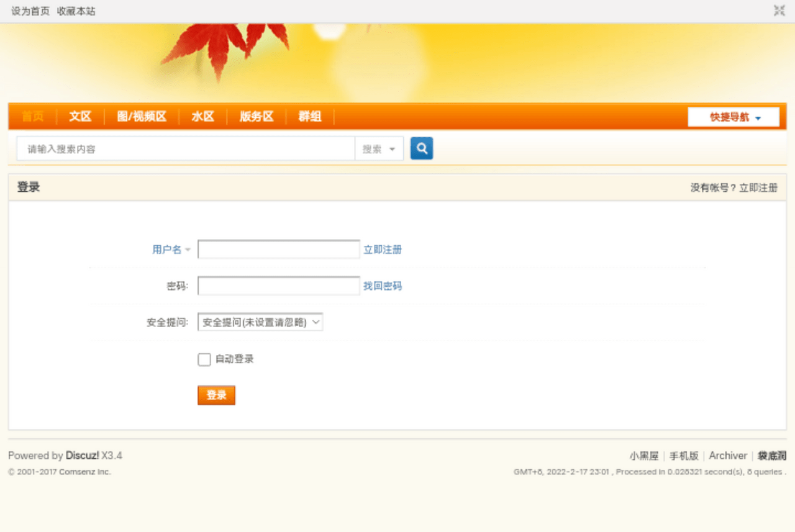Click the blue magnifier search icon

click(422, 148)
